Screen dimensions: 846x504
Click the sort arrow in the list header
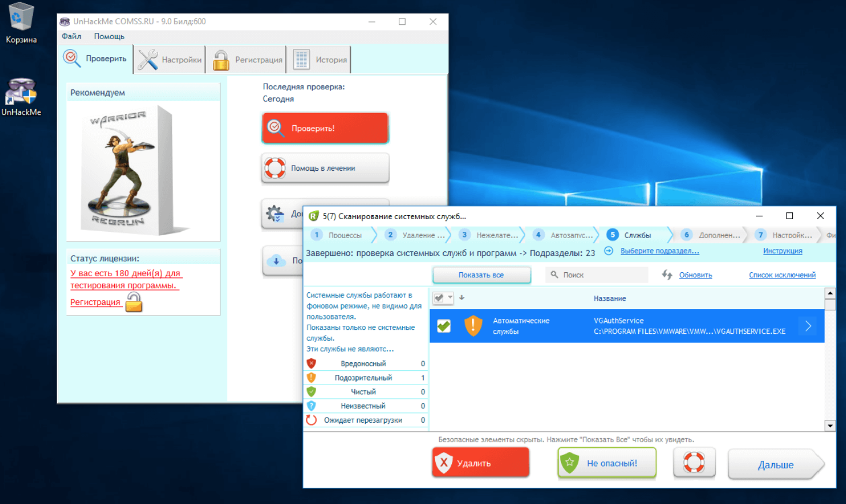pyautogui.click(x=462, y=298)
